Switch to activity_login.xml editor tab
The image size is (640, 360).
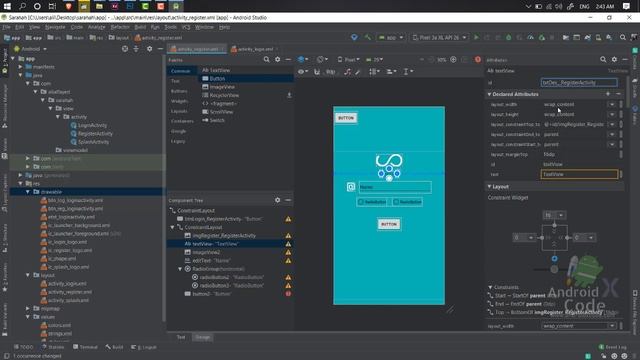(x=255, y=49)
